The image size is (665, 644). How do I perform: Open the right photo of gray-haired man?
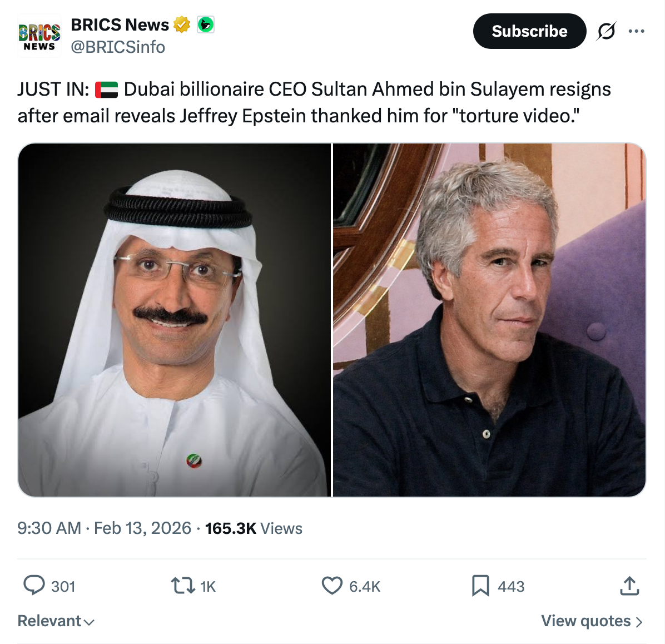(x=489, y=320)
